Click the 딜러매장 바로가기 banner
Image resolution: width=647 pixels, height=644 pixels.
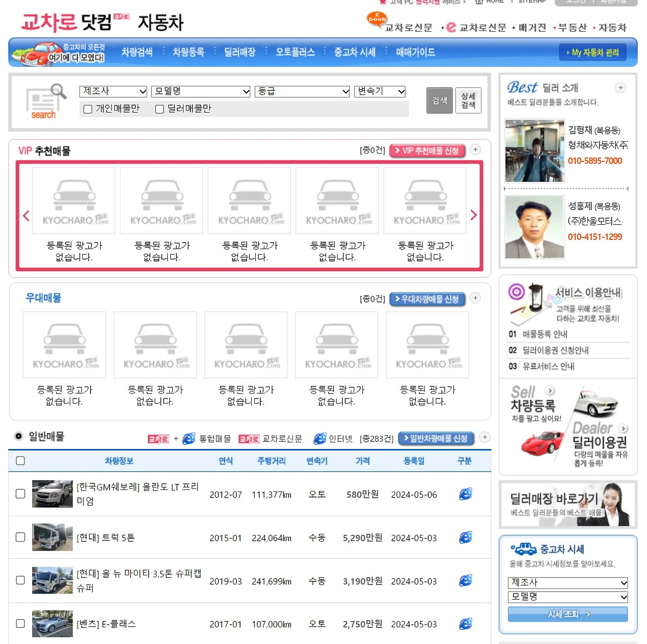coord(568,504)
